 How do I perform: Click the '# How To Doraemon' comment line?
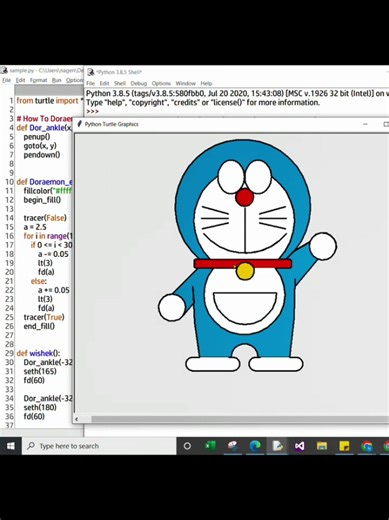pos(44,119)
